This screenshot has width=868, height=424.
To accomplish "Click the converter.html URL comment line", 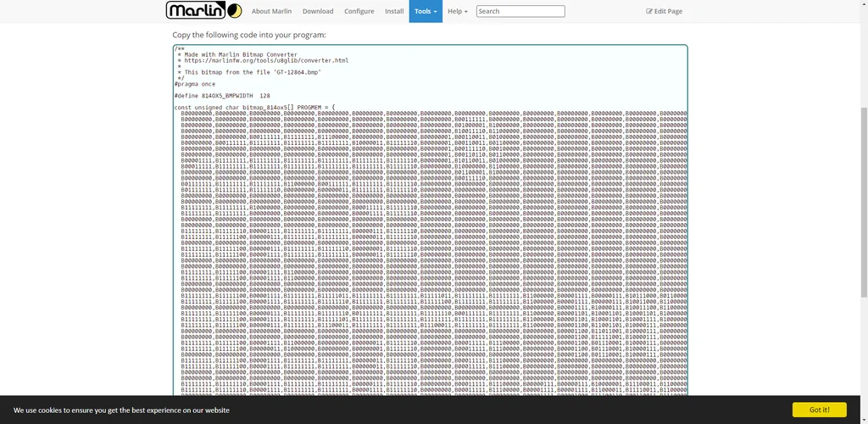I will pyautogui.click(x=263, y=60).
